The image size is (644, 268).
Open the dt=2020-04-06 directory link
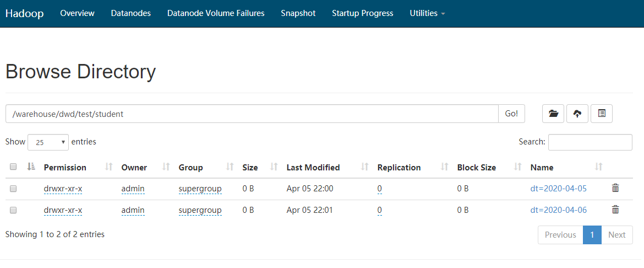click(x=558, y=210)
